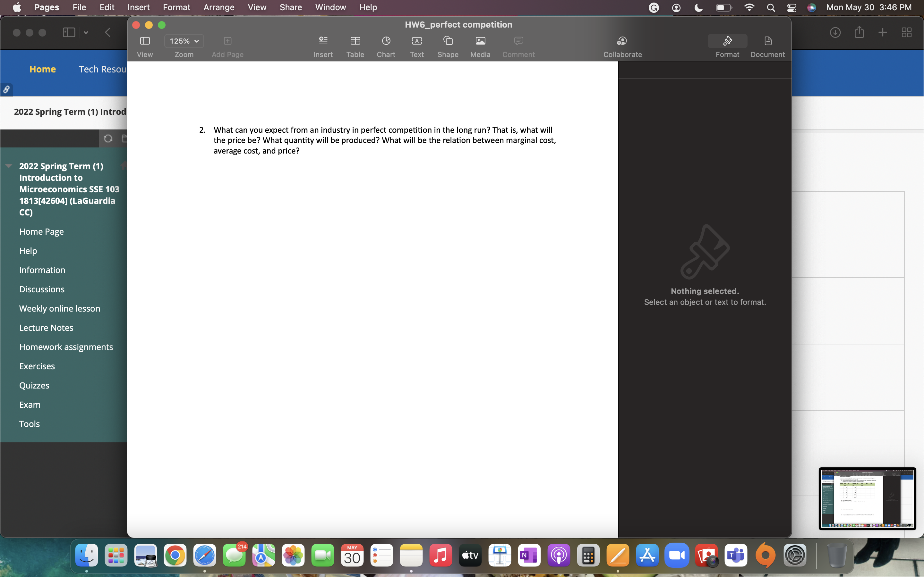Switch to the Tech Resources tab
Image resolution: width=924 pixels, height=577 pixels.
coord(103,69)
